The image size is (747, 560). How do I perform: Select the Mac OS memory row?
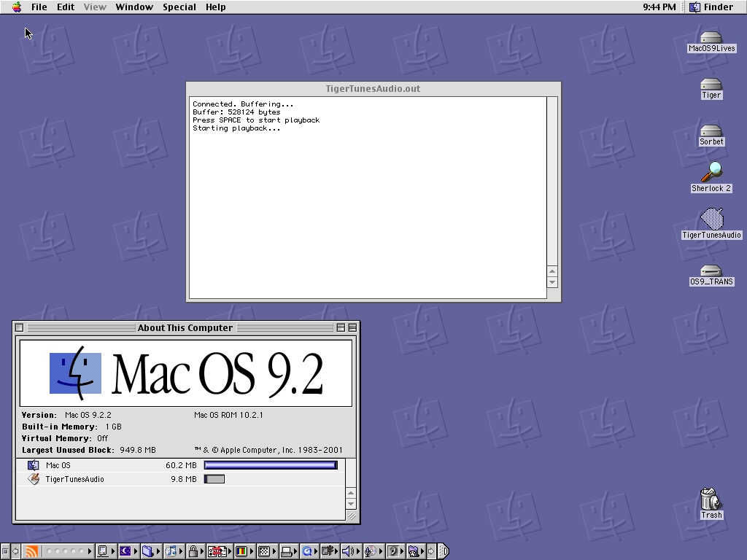[181, 465]
